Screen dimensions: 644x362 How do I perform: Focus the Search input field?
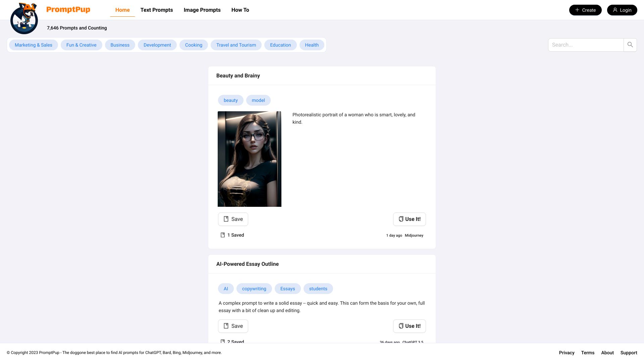[585, 45]
